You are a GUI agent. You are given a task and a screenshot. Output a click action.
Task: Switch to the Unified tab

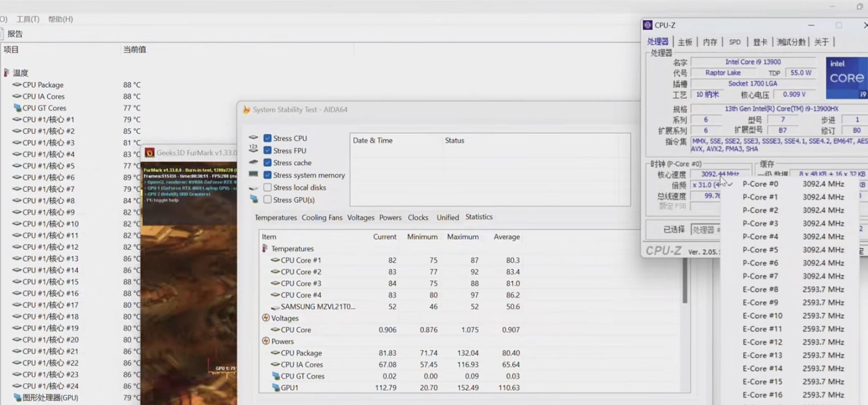[448, 218]
